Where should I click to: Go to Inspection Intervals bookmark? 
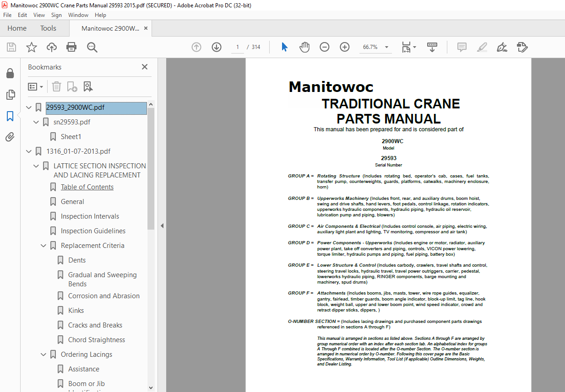90,216
